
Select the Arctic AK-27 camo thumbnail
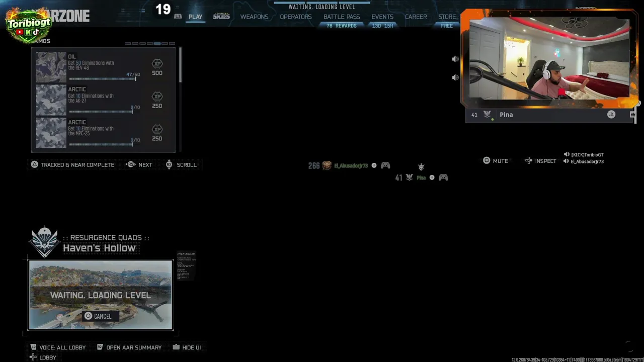(51, 100)
